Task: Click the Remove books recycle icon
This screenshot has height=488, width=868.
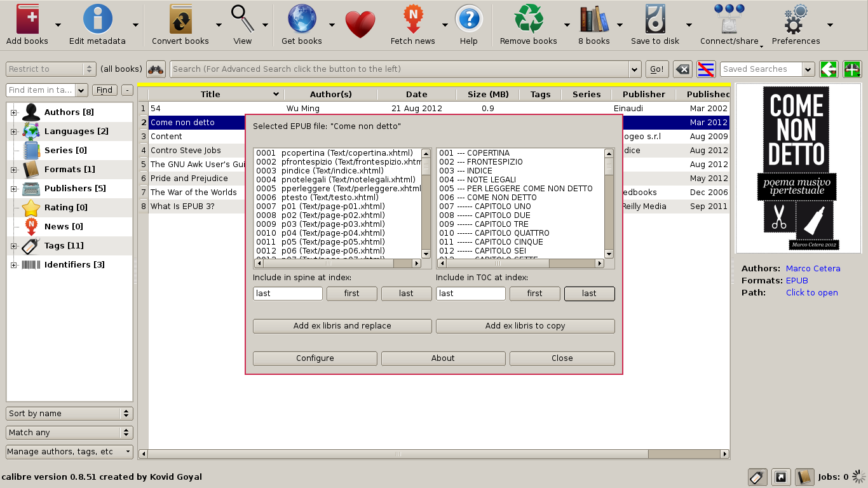Action: [x=529, y=19]
